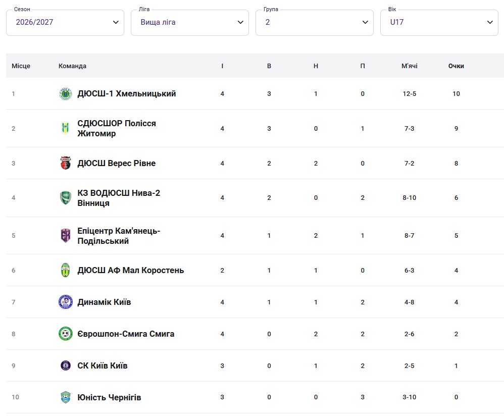Click the ДЮСШ Верес Рівне red-black logo
Image resolution: width=504 pixels, height=420 pixels.
[x=66, y=163]
